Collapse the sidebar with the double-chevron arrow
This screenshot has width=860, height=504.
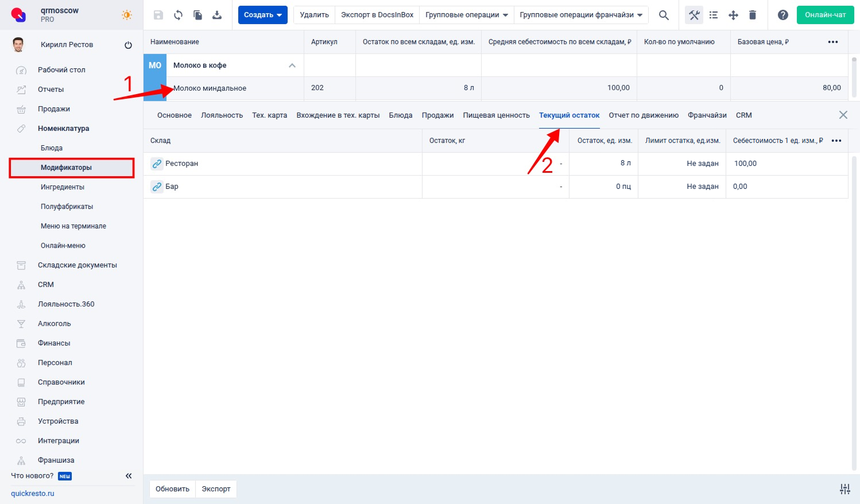tap(129, 475)
